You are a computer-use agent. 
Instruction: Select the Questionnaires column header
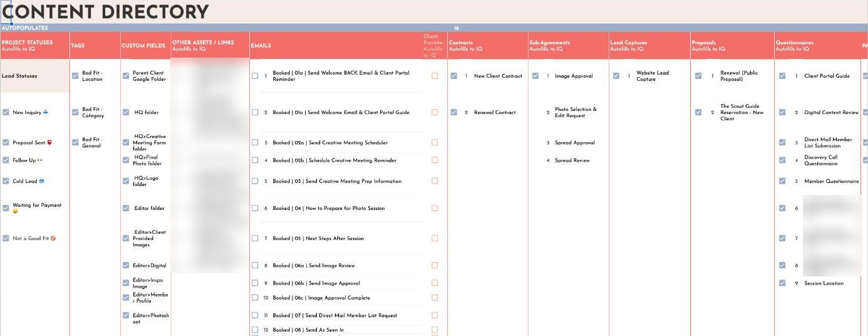[817, 45]
